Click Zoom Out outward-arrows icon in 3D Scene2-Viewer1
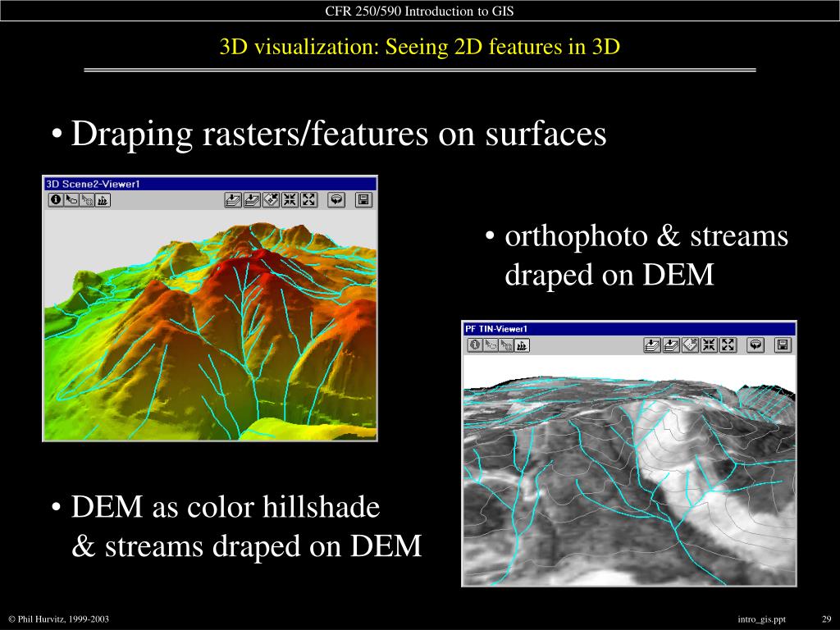The image size is (840, 630). (x=308, y=200)
